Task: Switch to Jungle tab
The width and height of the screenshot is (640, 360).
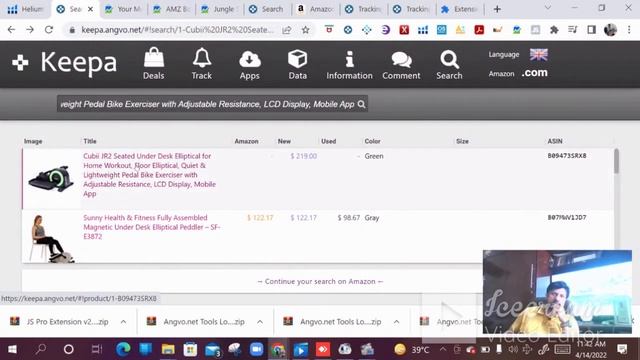Action: pyautogui.click(x=220, y=9)
